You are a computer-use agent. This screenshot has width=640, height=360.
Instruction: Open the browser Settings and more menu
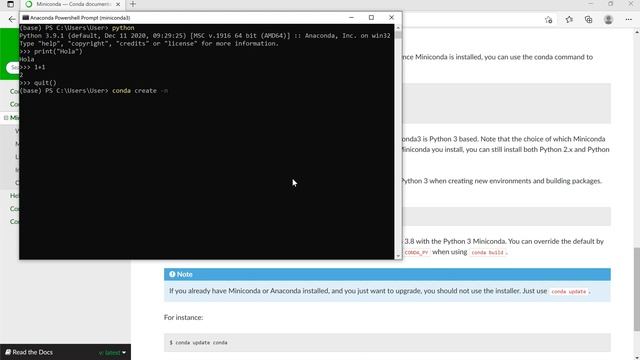(x=629, y=20)
